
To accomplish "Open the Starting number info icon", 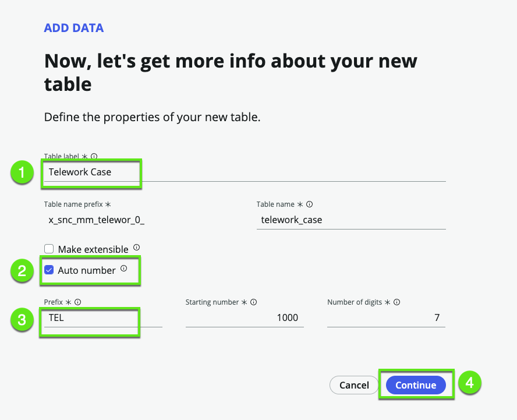I will click(x=253, y=302).
